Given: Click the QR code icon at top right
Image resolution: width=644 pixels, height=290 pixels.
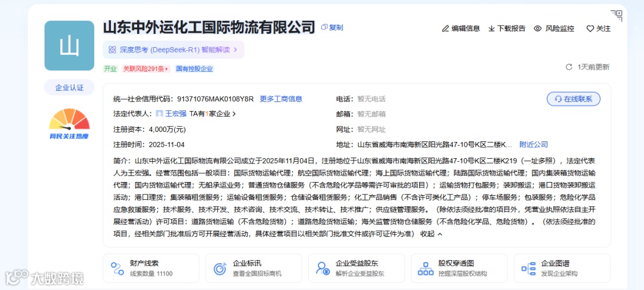Looking at the screenshot, I should (x=616, y=16).
